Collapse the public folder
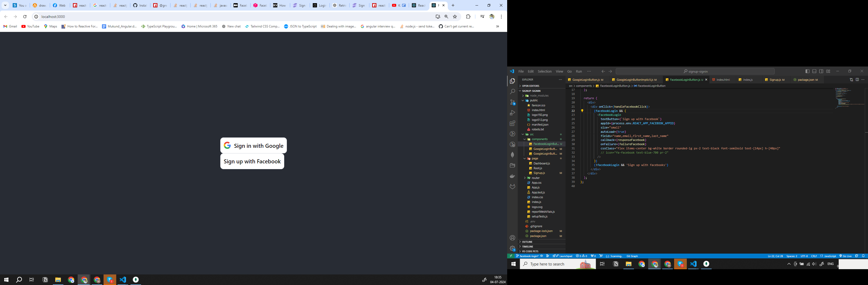 (542, 100)
